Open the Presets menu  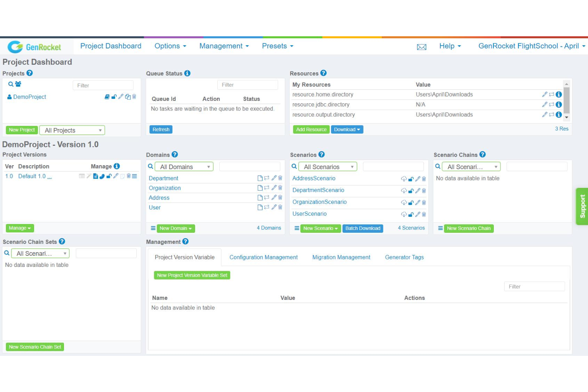coord(277,46)
